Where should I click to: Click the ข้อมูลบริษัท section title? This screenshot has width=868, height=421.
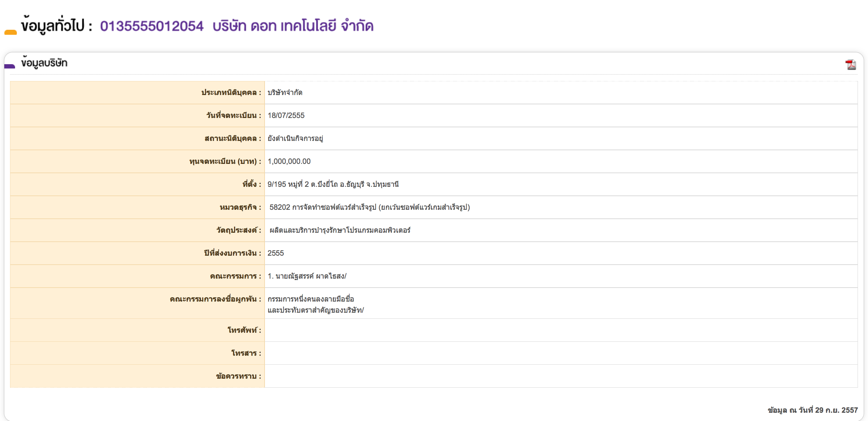[44, 63]
